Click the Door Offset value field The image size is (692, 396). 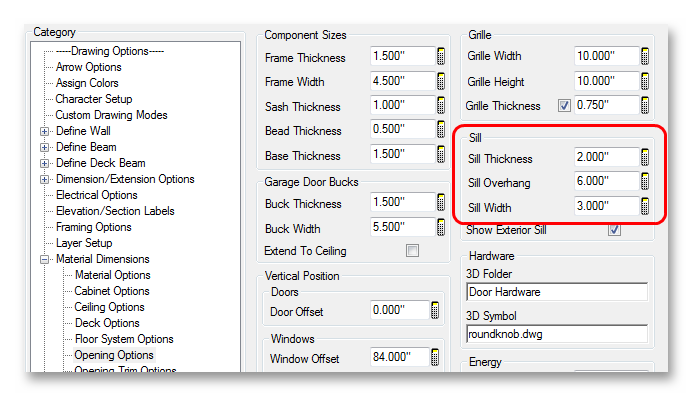(400, 310)
